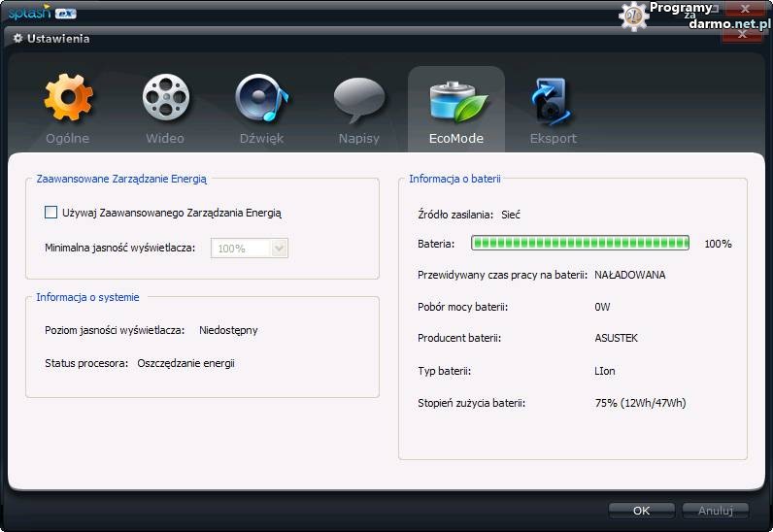Screen dimensions: 773x532
Task: Click the small gear icon beside Ustawienia
Action: point(17,39)
